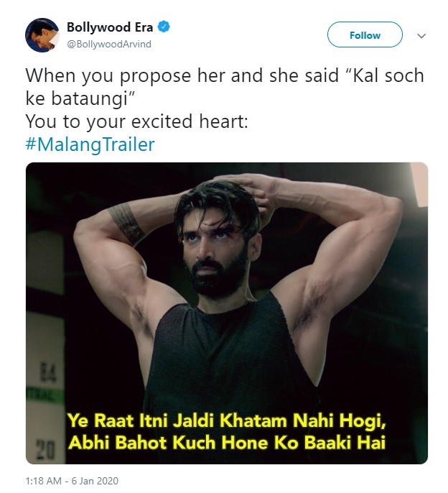Open the @BollywoodArvind handle link

pos(109,44)
